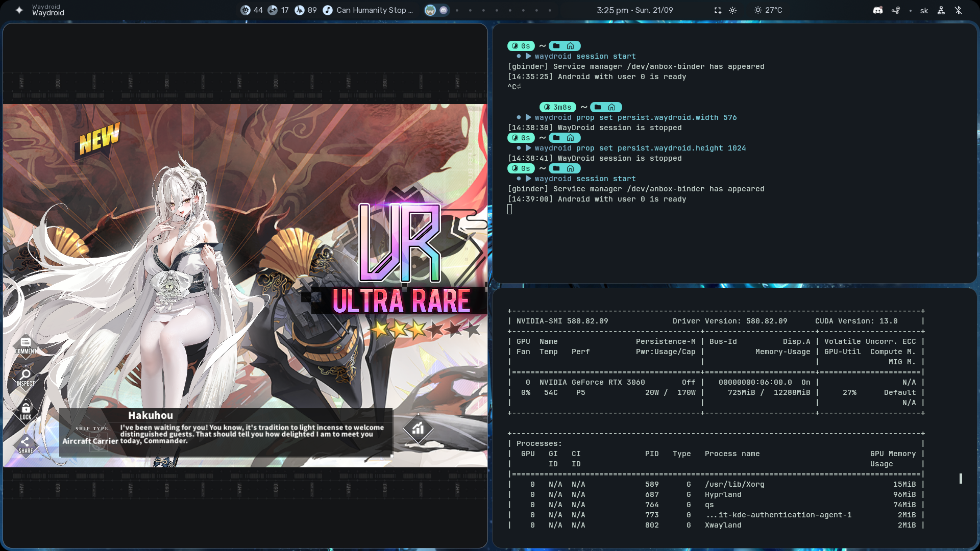Click the 'Processes:' heading
The image size is (980, 551).
coord(539,443)
